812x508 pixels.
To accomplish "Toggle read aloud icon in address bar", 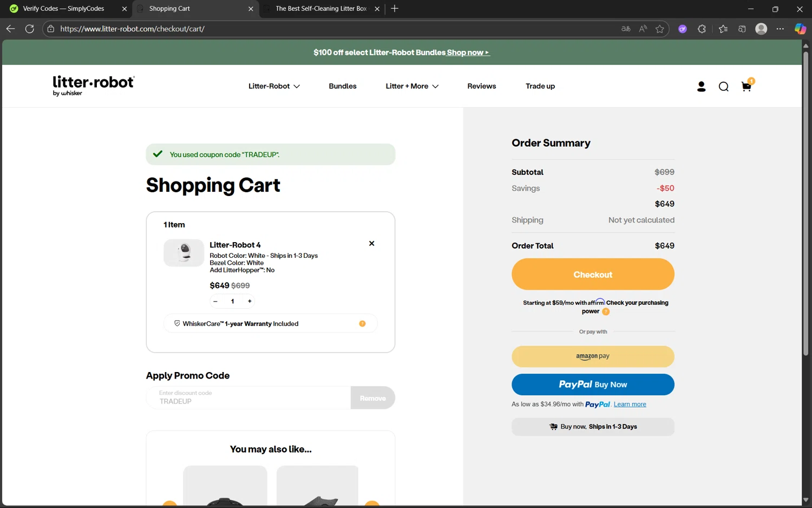I will [x=643, y=29].
